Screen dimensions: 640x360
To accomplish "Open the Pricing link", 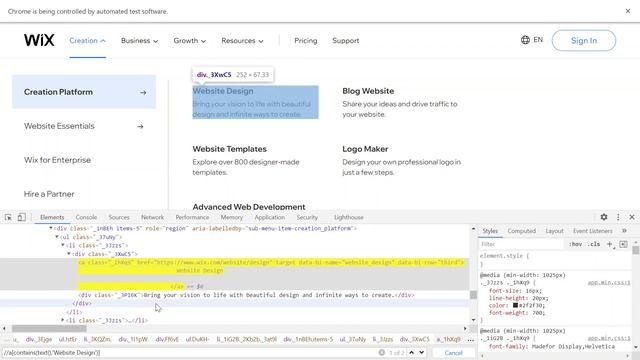I will click(x=305, y=40).
